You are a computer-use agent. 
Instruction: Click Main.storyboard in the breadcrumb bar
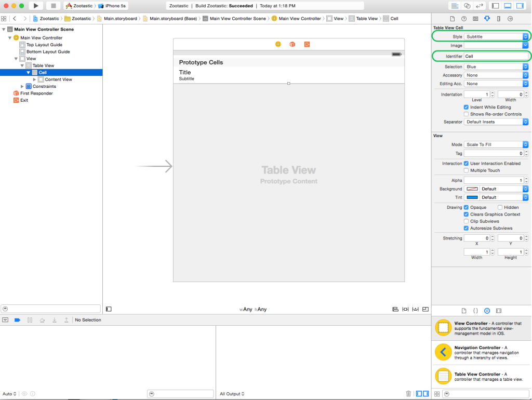tap(119, 19)
